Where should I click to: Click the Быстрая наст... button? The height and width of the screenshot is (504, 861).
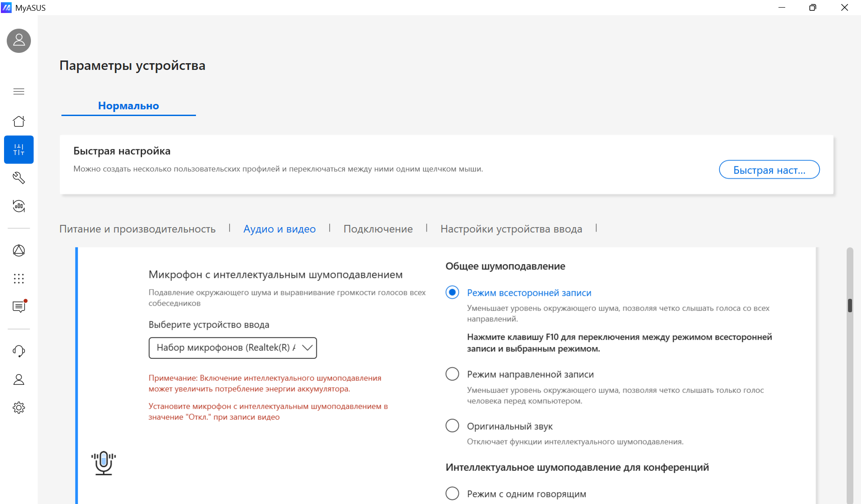pyautogui.click(x=769, y=170)
